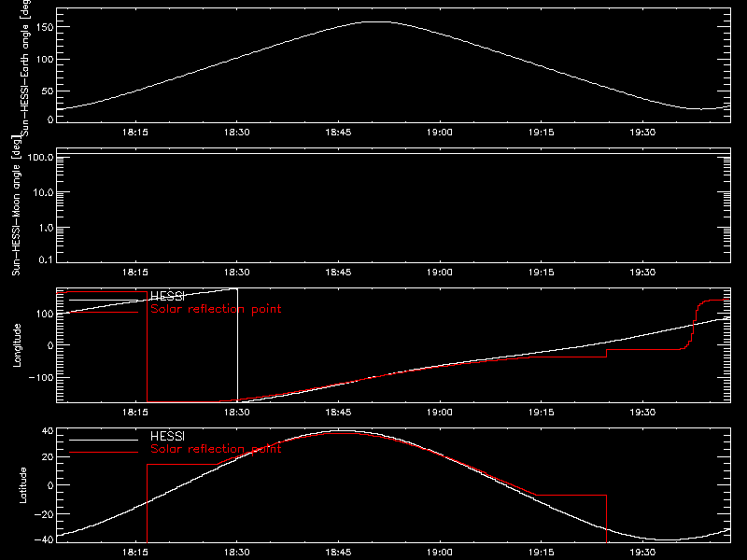Click 19:00 label under Longitude plot

click(439, 412)
